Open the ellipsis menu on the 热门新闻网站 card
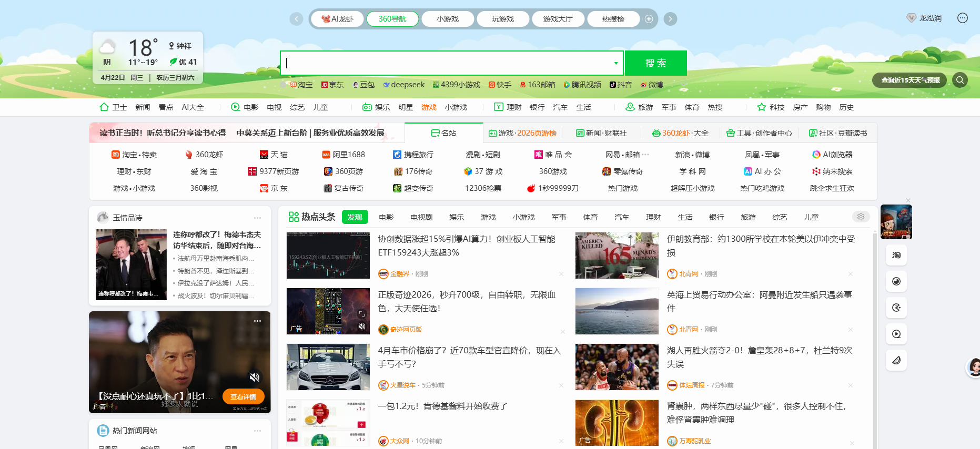The image size is (980, 449). pyautogui.click(x=257, y=431)
